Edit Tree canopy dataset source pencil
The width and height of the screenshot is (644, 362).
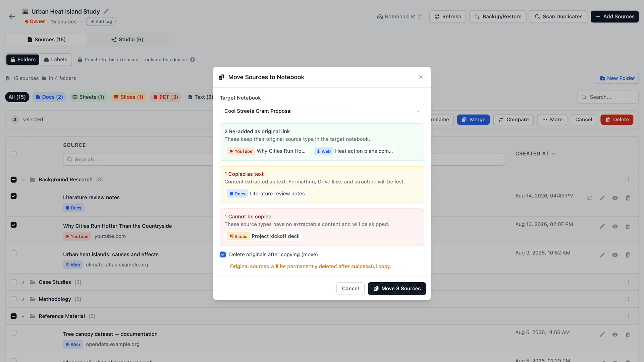602,335
